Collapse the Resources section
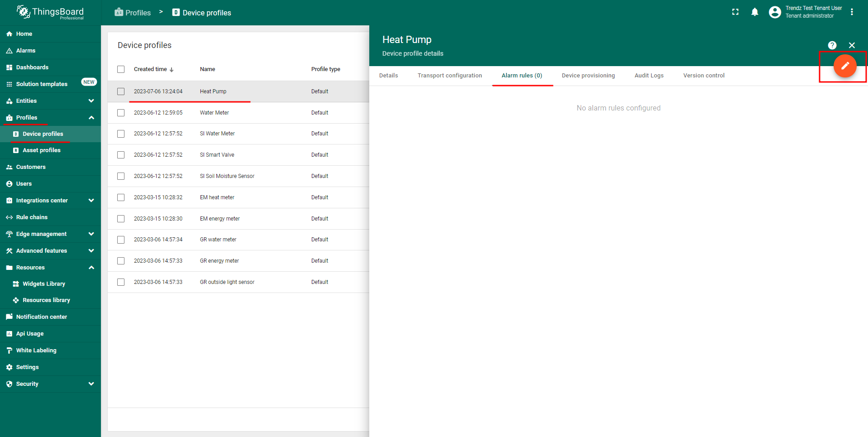868x437 pixels. (x=91, y=268)
